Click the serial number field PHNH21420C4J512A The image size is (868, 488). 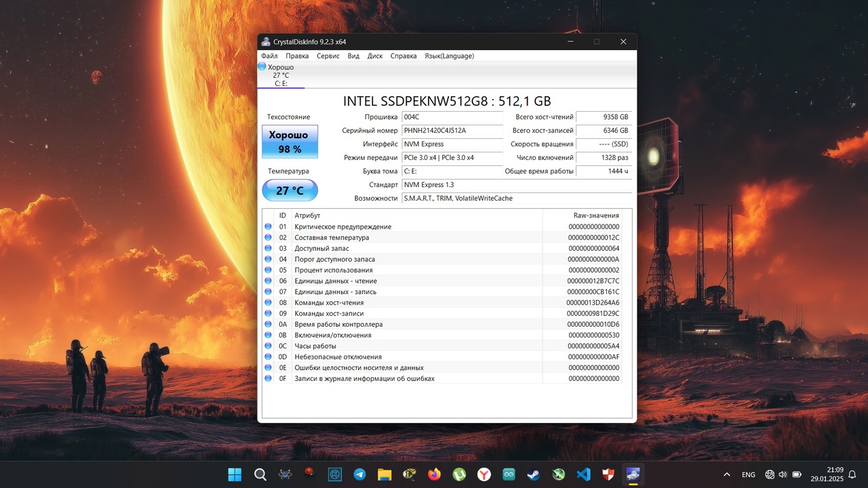(452, 130)
